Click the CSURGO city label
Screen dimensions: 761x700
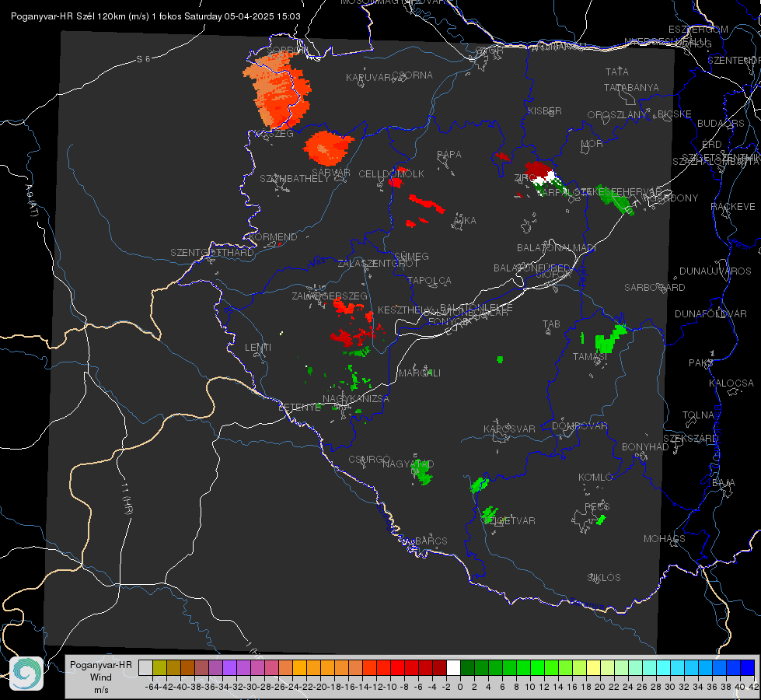coord(369,459)
